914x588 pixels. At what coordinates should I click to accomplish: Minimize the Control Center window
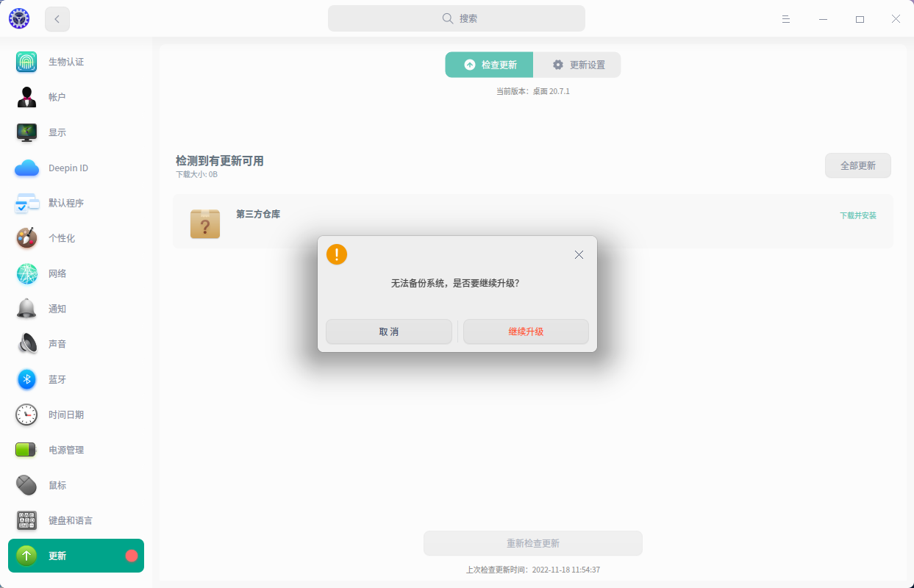point(823,19)
